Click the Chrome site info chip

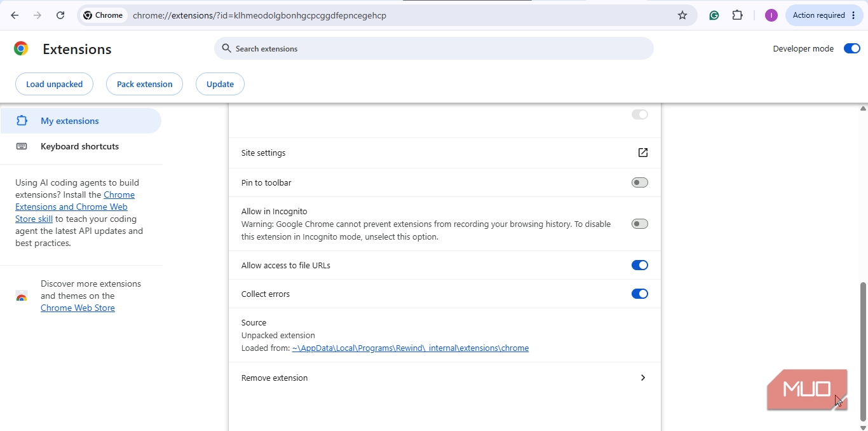tap(104, 15)
